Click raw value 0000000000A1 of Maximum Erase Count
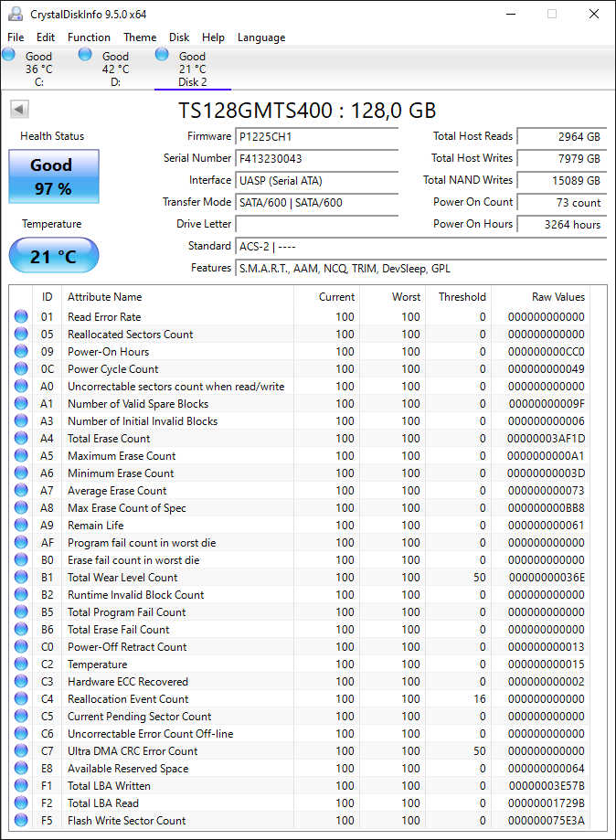Screen dimensions: 616x840 (547, 456)
